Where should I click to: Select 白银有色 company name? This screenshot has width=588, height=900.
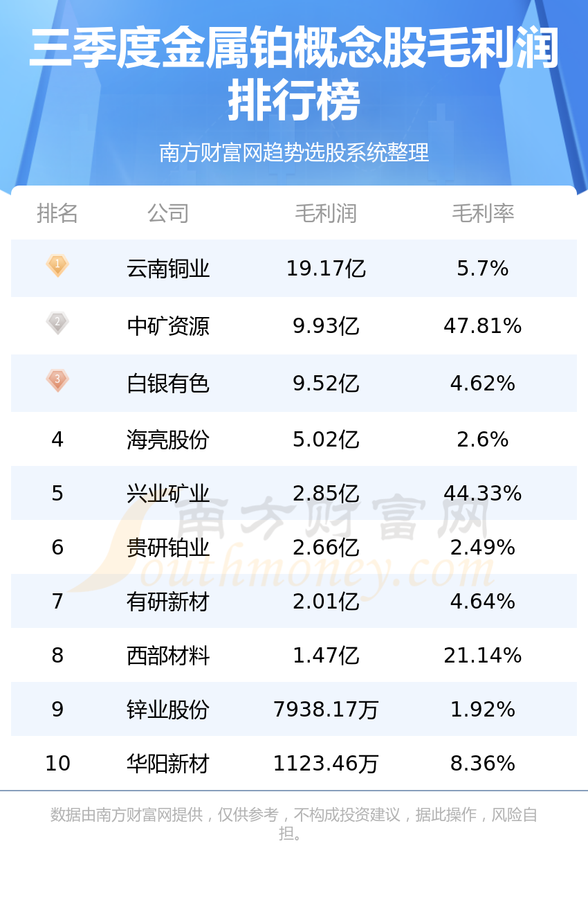tap(168, 384)
